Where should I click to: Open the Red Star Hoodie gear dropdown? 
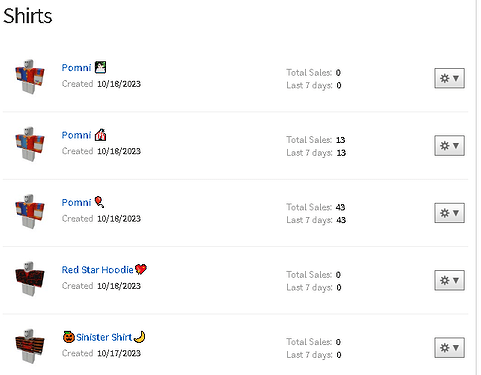point(449,280)
